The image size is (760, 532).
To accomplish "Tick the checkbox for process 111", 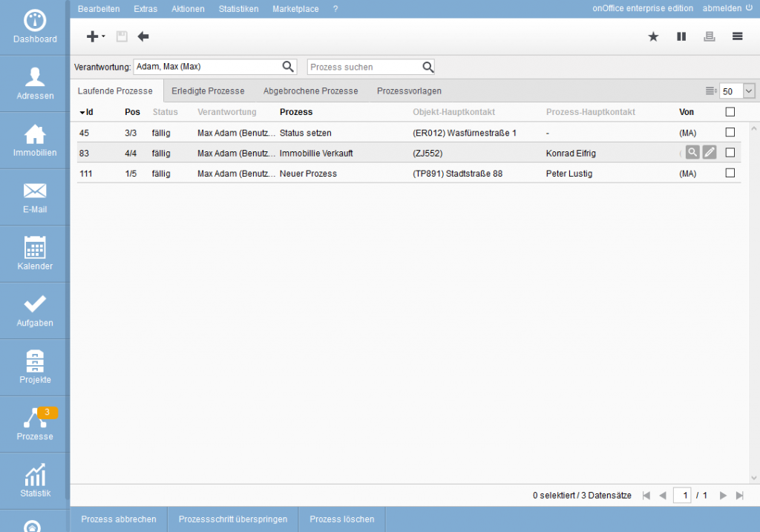I will pos(730,173).
